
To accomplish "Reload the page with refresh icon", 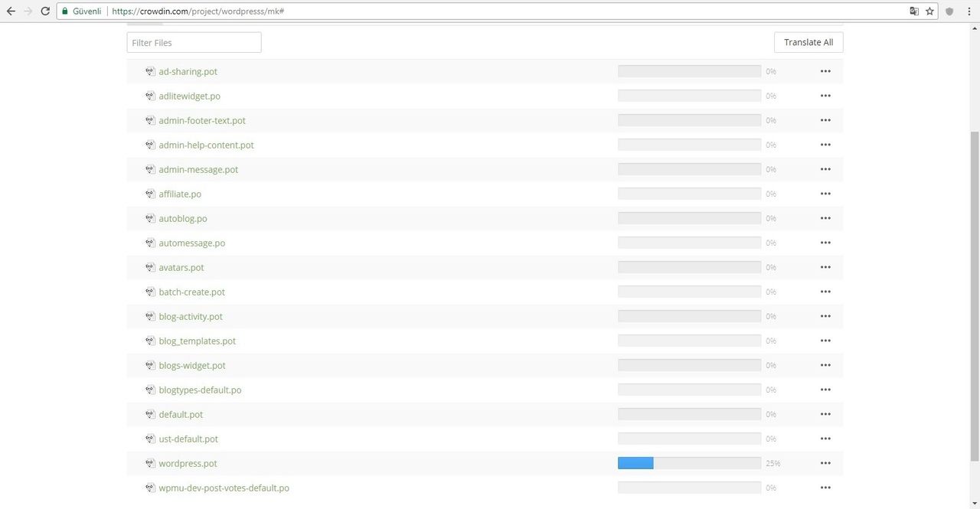I will [45, 11].
